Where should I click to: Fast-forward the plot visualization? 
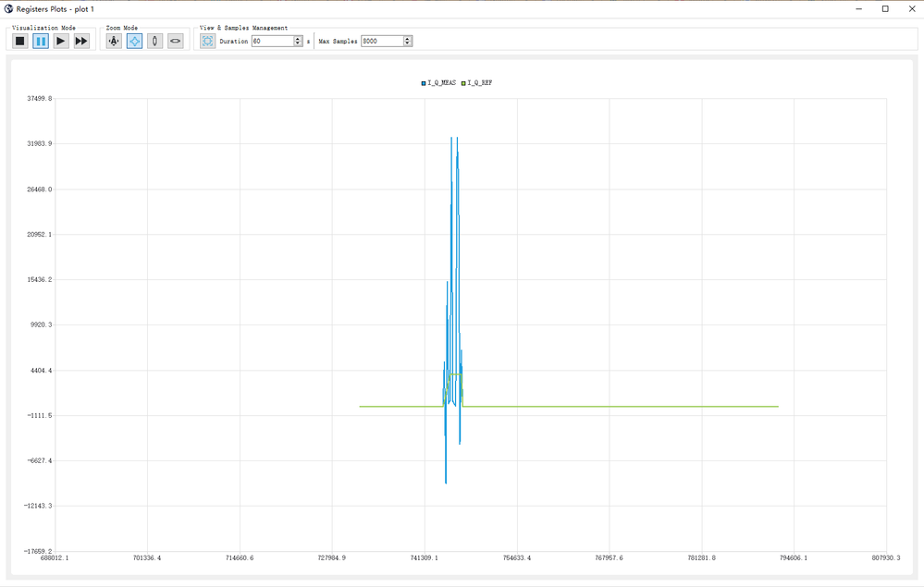click(x=81, y=41)
